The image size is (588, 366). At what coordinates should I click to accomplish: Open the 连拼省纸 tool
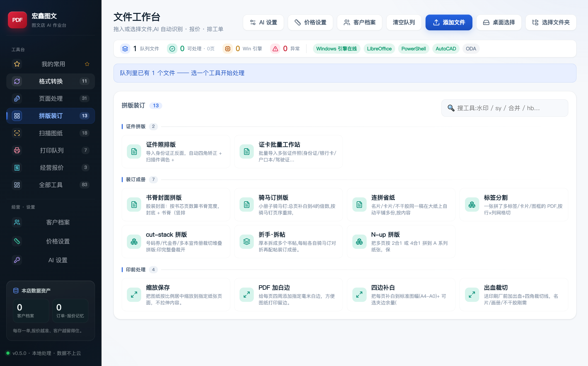point(401,205)
